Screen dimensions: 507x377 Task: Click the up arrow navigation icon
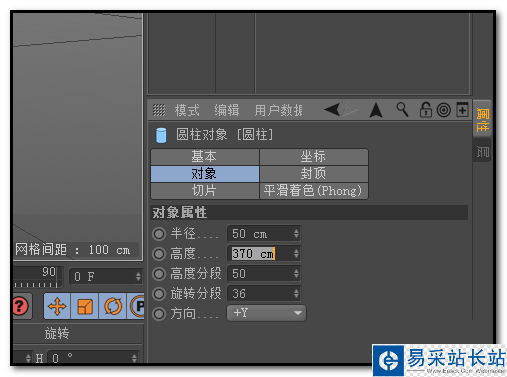pyautogui.click(x=376, y=110)
